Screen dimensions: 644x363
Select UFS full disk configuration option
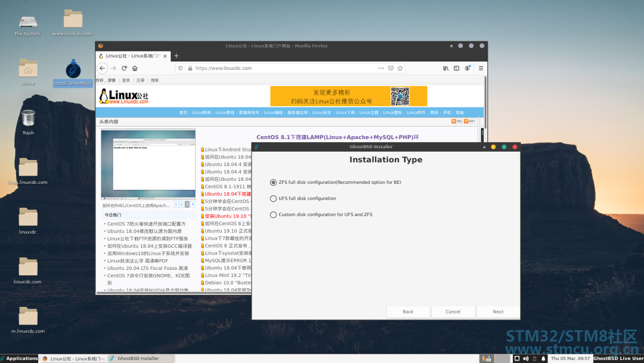coord(303,199)
